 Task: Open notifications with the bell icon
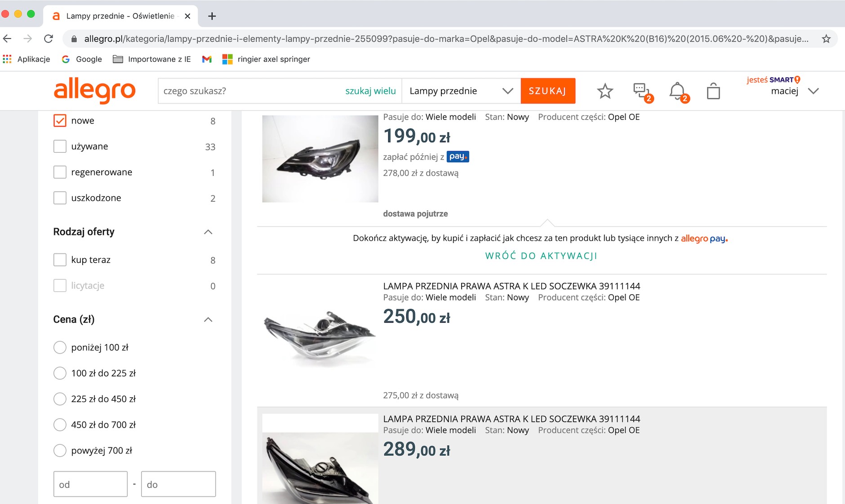pos(678,91)
